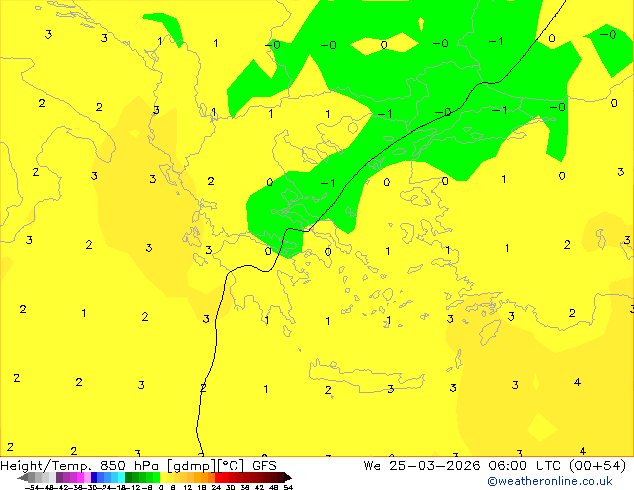Pick the bright green legend swatch

(x=156, y=477)
